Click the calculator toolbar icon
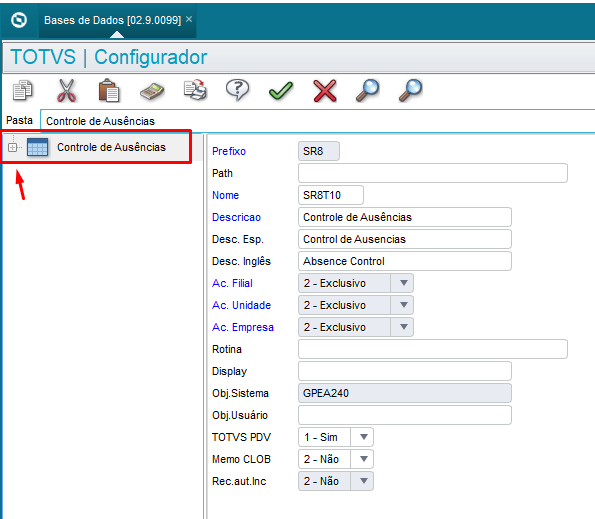Screen dimensions: 595x519 (x=152, y=91)
